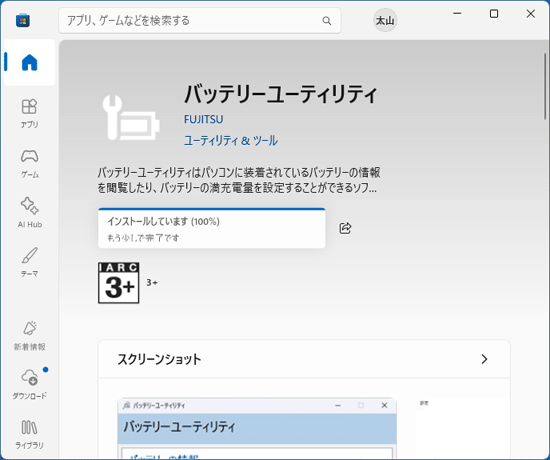Minimize the Microsoft Store window
The height and width of the screenshot is (460, 550).
[x=457, y=14]
